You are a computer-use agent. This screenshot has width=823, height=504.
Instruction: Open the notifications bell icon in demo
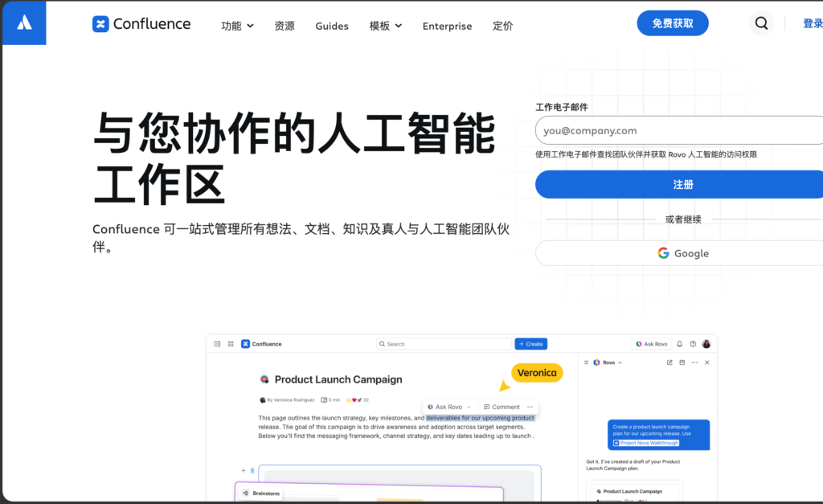click(679, 344)
